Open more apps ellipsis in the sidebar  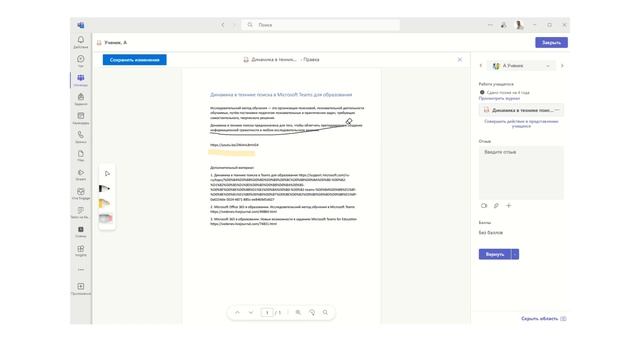point(81,269)
